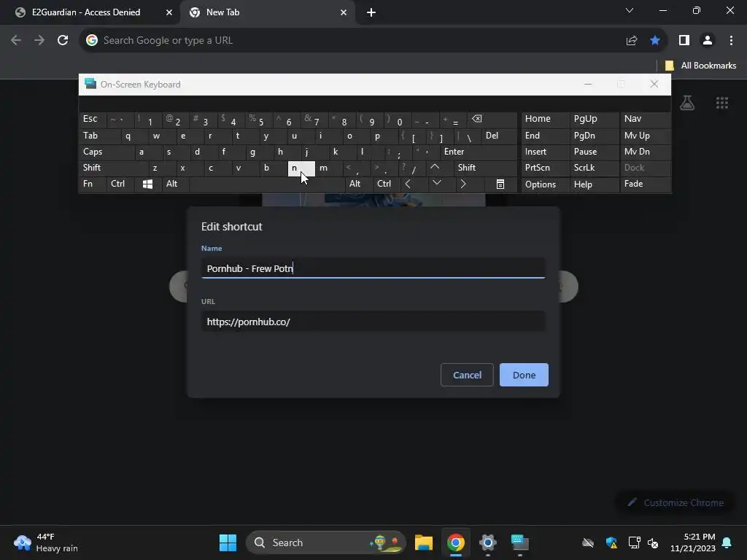747x560 pixels.
Task: Open the Chrome Labs flask icon
Action: click(x=687, y=102)
